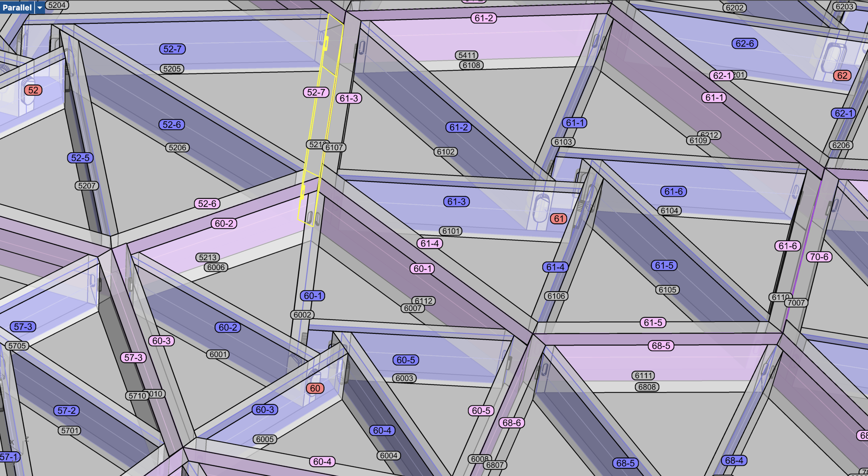Click the gray tag 6101

point(450,231)
